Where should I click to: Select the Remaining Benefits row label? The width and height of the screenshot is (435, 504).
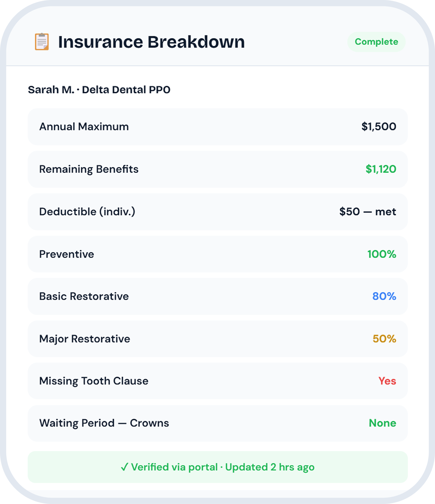click(x=89, y=169)
